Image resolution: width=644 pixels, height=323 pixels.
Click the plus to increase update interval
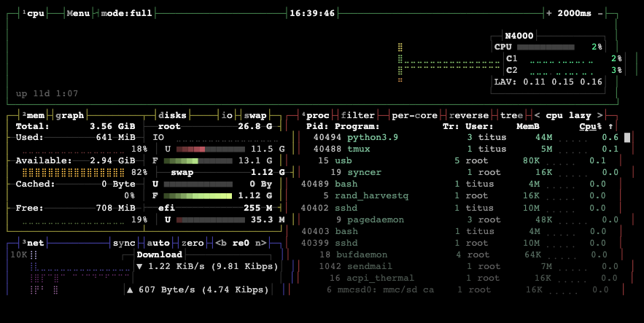548,13
